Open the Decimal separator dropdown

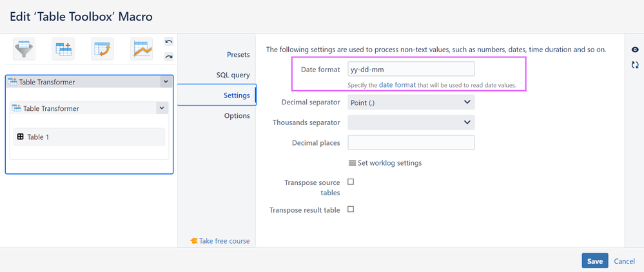(x=411, y=102)
